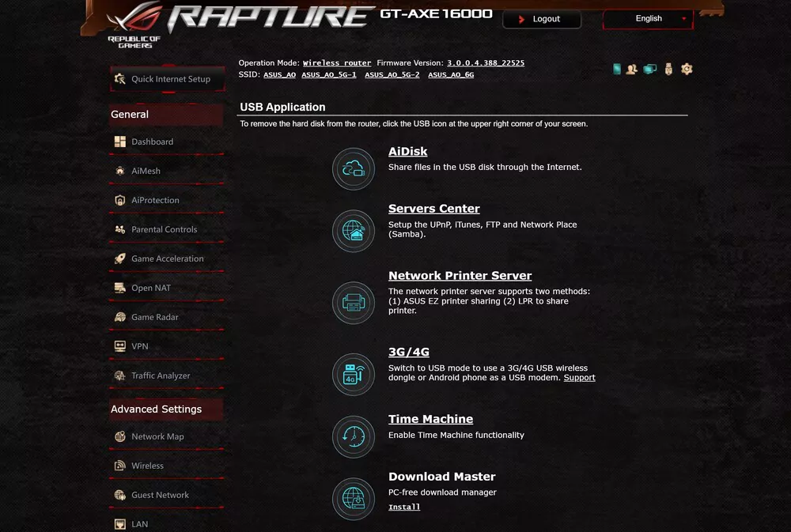Open the 3G/4G link

tap(409, 352)
